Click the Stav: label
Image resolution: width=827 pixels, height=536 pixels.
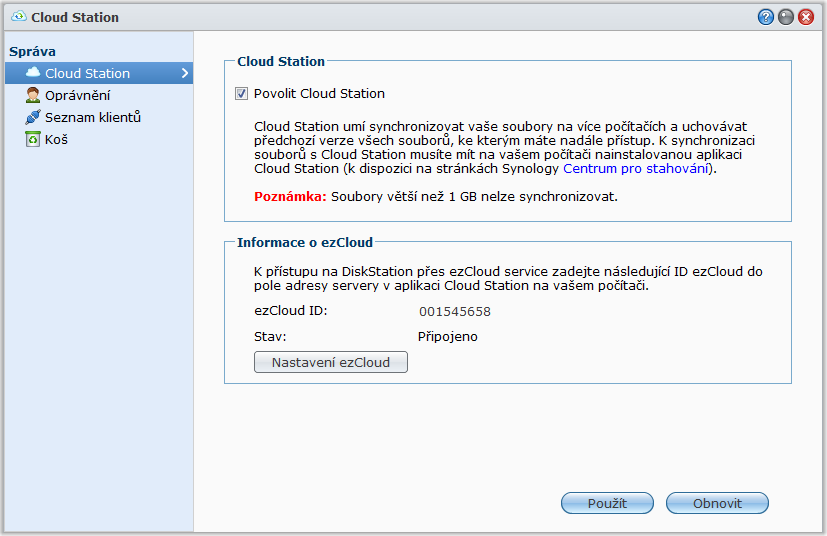tap(270, 337)
